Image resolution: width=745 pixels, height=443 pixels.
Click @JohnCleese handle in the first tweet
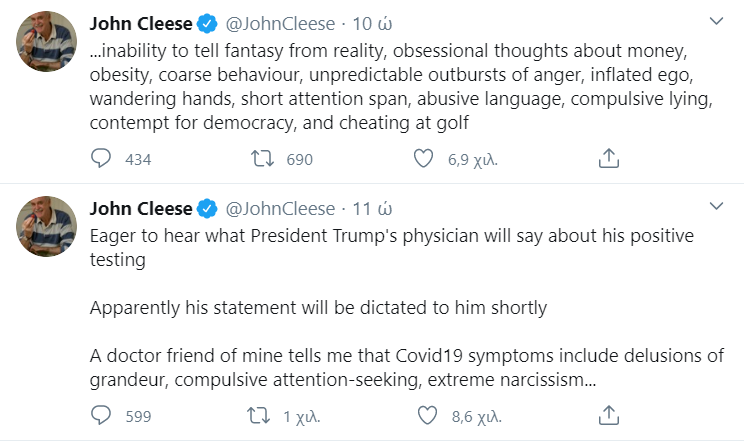[x=280, y=23]
